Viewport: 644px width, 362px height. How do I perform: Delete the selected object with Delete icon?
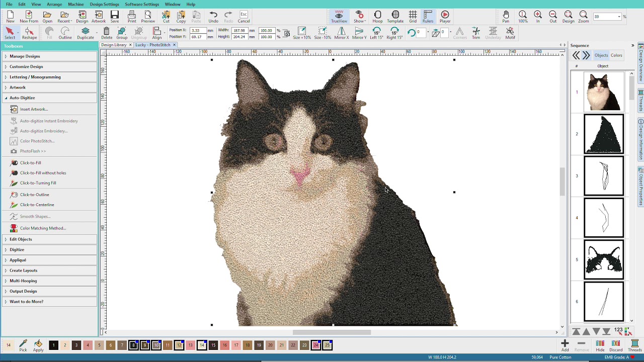coord(107,34)
